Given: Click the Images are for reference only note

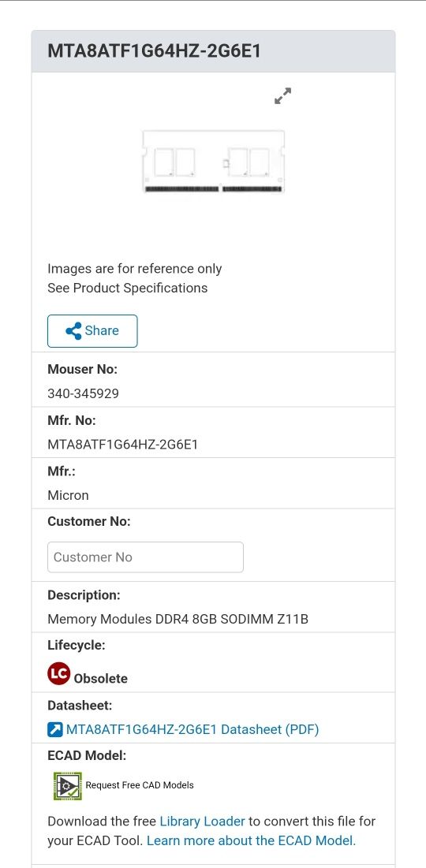Looking at the screenshot, I should point(135,269).
